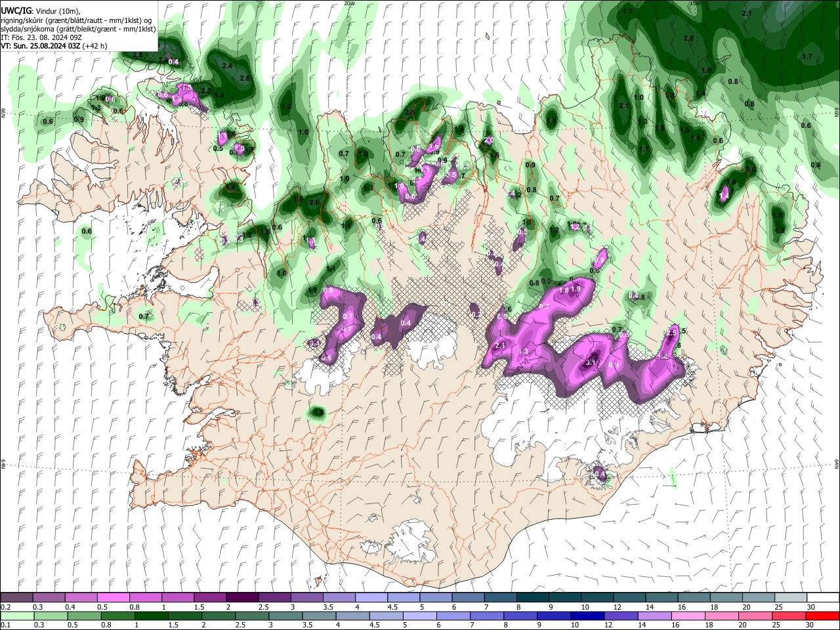Viewport: 840px width, 630px height.
Task: Click the '3.1' snowfall value on the map
Action: click(x=590, y=362)
